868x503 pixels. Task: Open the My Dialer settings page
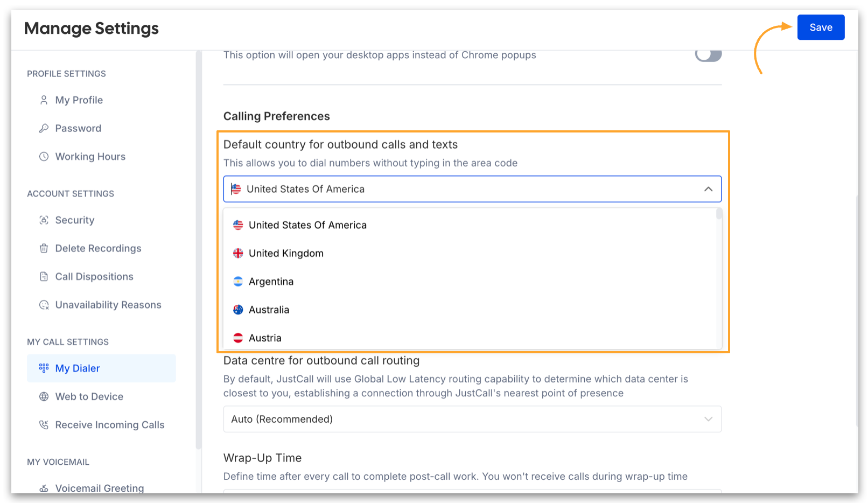coord(78,368)
